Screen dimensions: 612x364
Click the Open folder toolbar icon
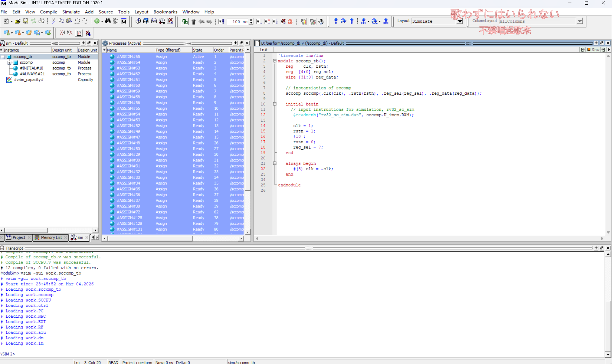tap(18, 21)
